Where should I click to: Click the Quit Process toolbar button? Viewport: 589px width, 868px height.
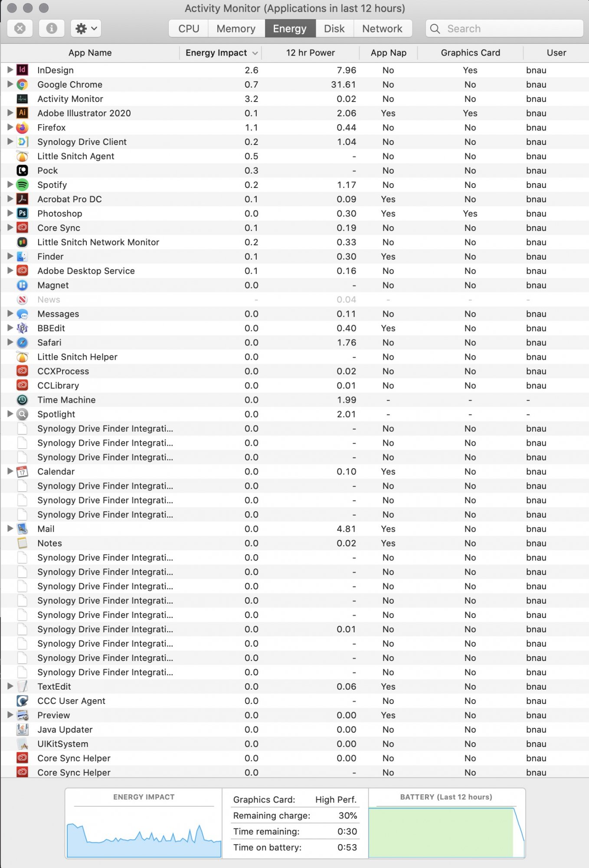coord(20,28)
